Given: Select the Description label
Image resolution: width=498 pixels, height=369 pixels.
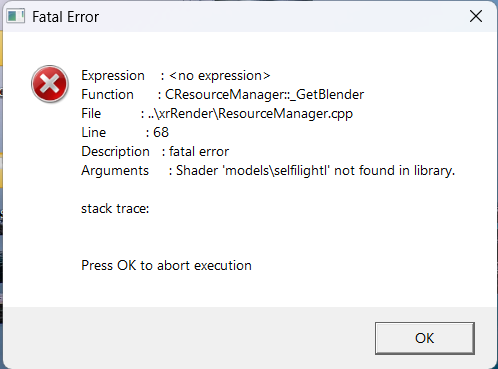Looking at the screenshot, I should coord(115,152).
